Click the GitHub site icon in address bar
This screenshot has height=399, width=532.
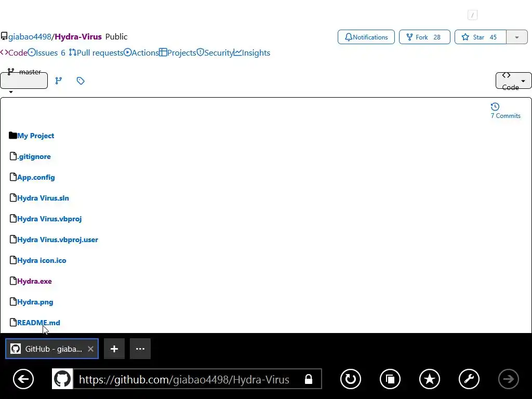point(62,379)
